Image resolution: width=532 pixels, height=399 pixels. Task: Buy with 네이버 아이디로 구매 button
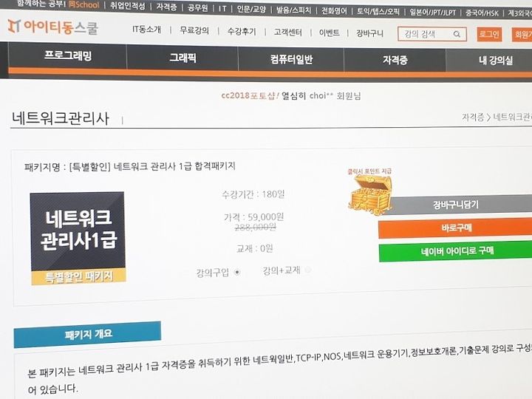pos(456,251)
